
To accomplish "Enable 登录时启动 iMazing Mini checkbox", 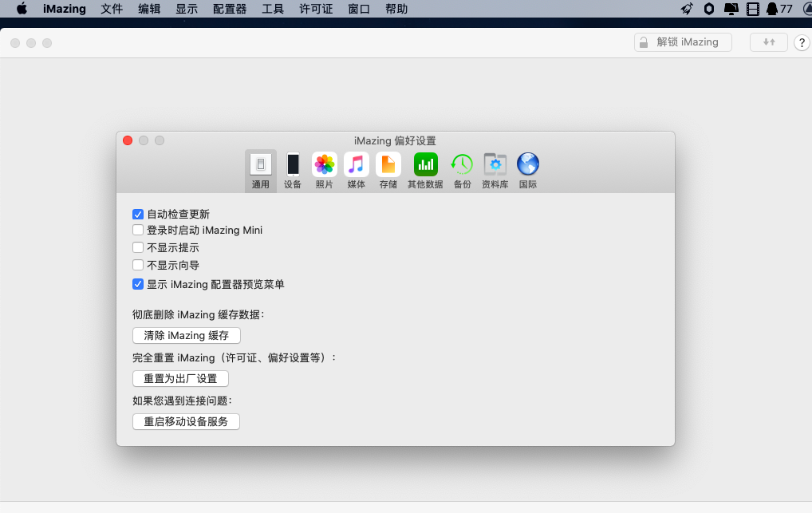I will tap(138, 230).
